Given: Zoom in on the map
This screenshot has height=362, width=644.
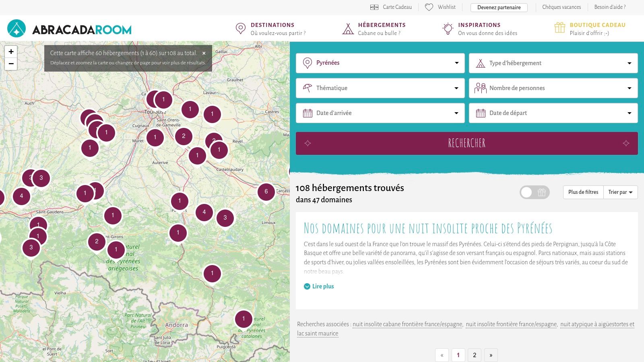Looking at the screenshot, I should click(11, 51).
